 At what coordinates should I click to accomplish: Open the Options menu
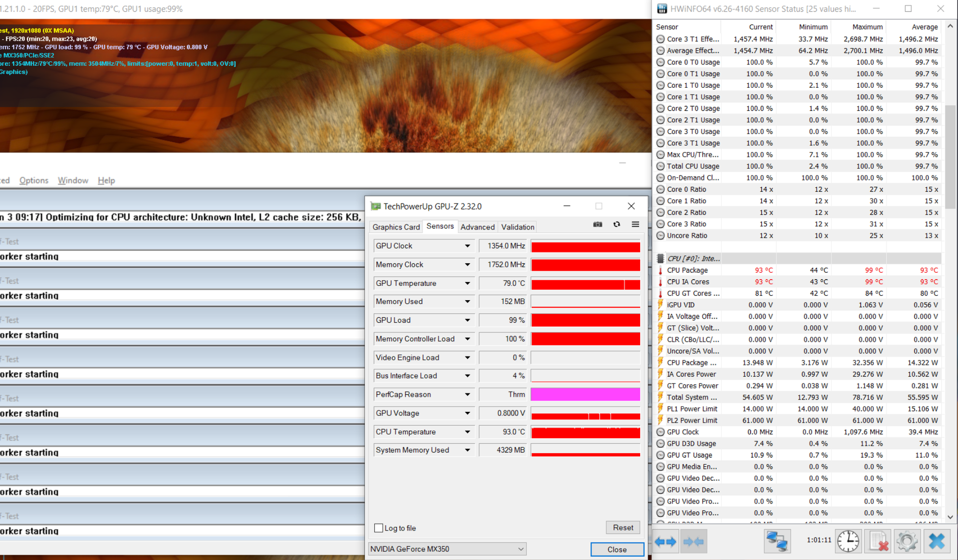point(34,181)
